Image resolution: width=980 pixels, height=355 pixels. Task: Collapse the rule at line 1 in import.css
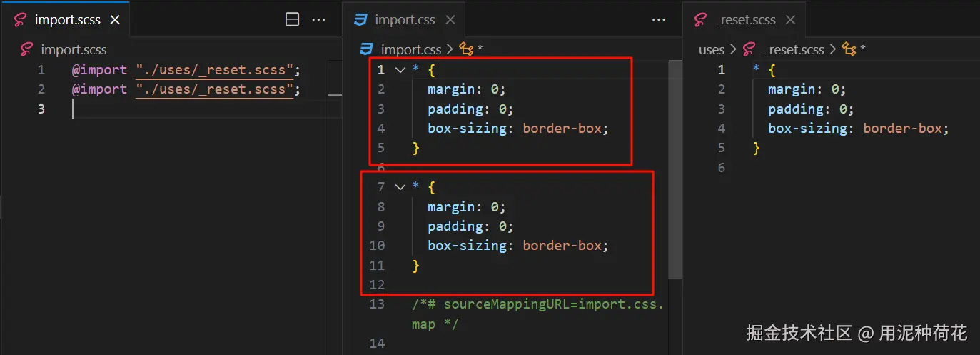(400, 70)
